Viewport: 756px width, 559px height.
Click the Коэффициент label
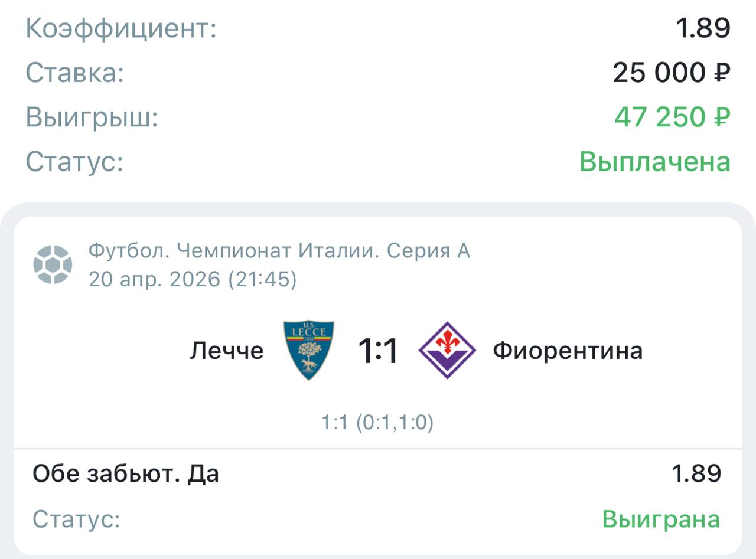121,29
